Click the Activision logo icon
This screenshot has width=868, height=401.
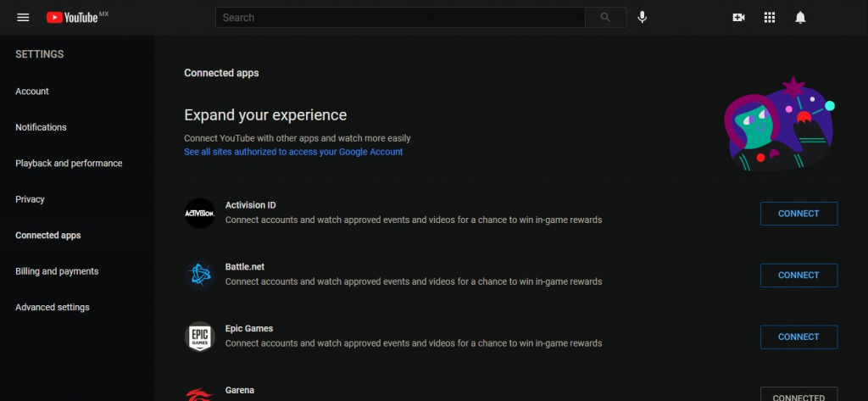tap(199, 214)
